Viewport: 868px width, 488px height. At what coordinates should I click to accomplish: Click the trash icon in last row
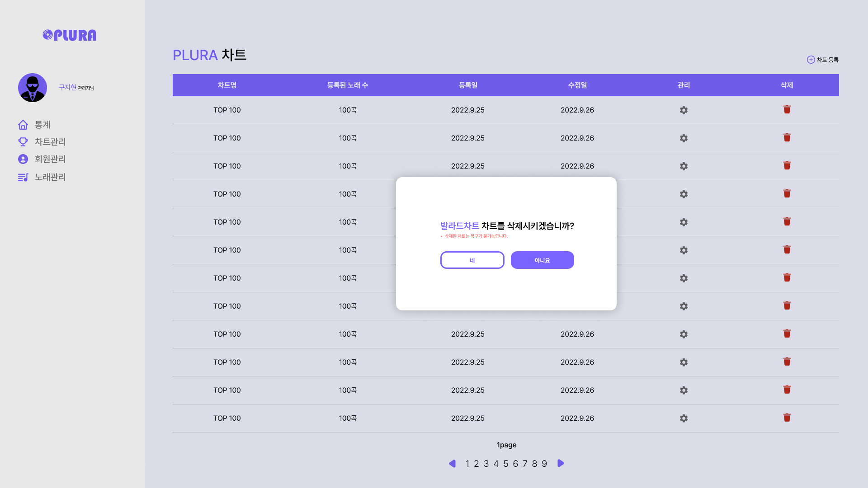click(787, 418)
